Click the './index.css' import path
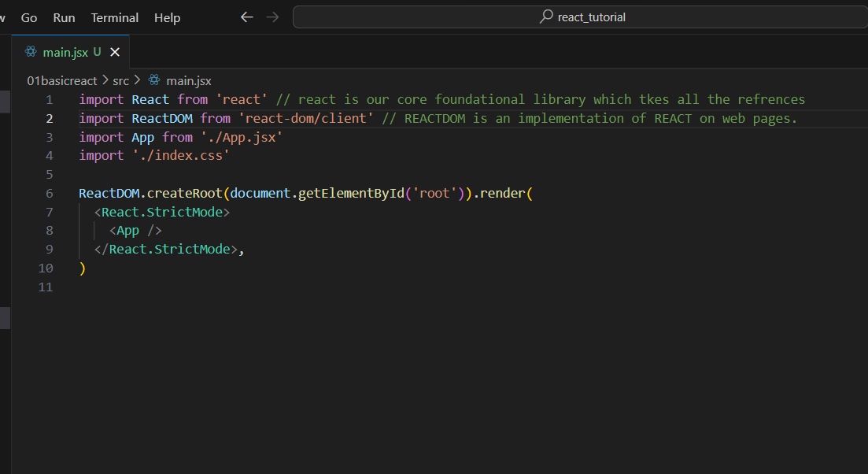Viewport: 868px width, 474px height. (180, 156)
